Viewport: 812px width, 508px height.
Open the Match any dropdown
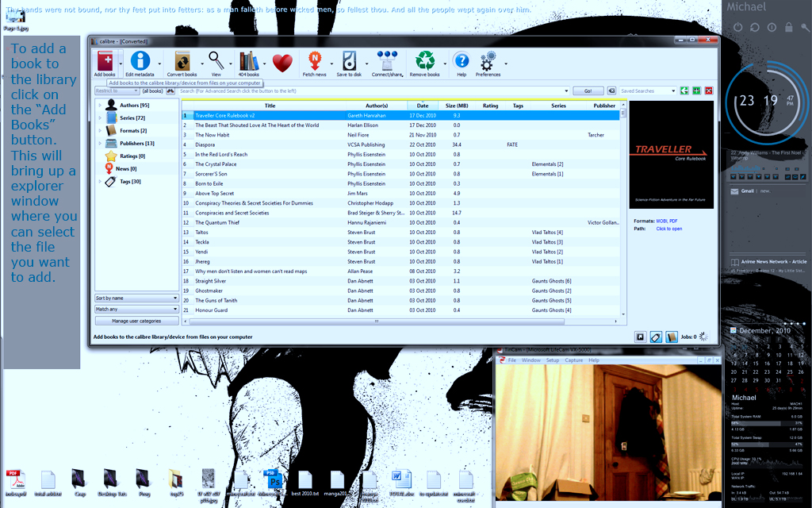(136, 309)
